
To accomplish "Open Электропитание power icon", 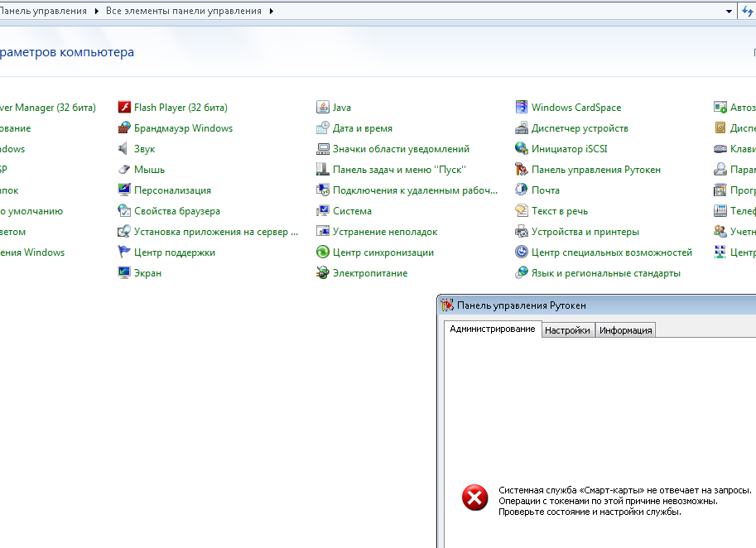I will (323, 273).
